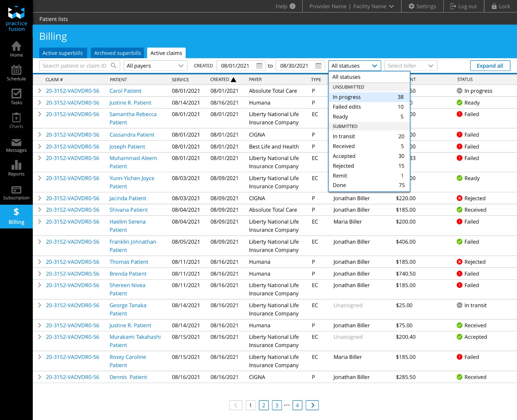Open the start date calendar picker
This screenshot has height=420, width=517.
pyautogui.click(x=259, y=66)
